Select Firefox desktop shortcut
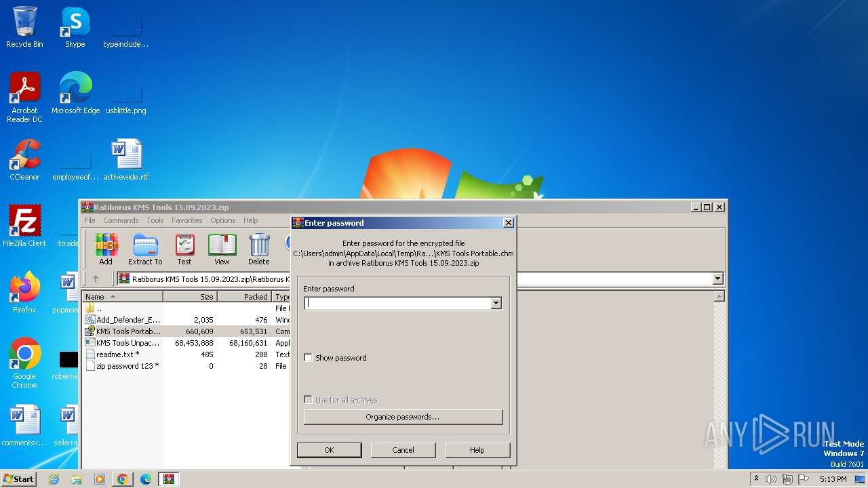Screen dimensions: 868x488 (x=24, y=293)
